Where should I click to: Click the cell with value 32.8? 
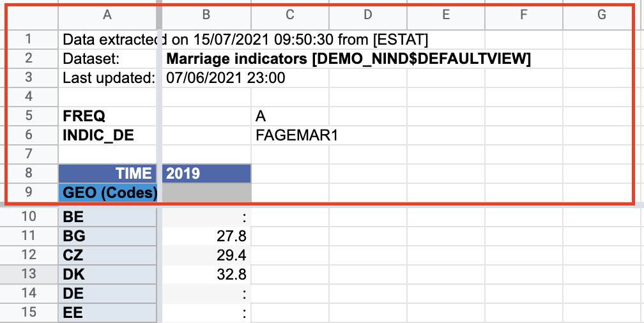click(206, 274)
